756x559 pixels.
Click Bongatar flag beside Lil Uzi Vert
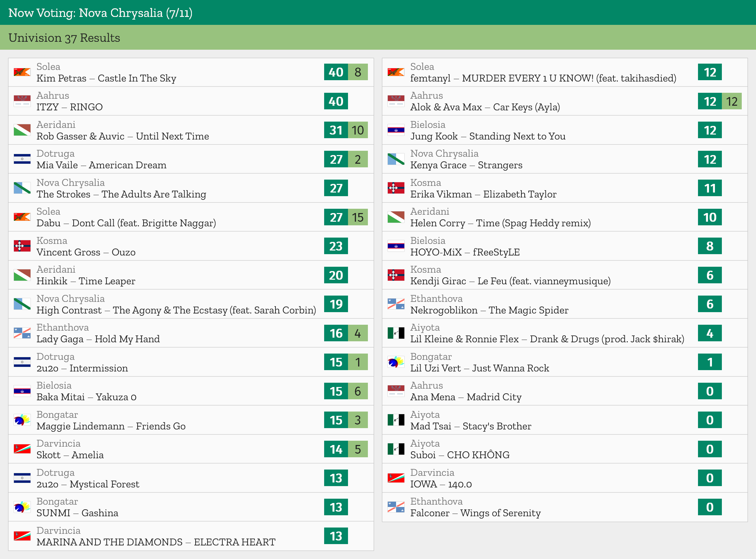pyautogui.click(x=396, y=362)
